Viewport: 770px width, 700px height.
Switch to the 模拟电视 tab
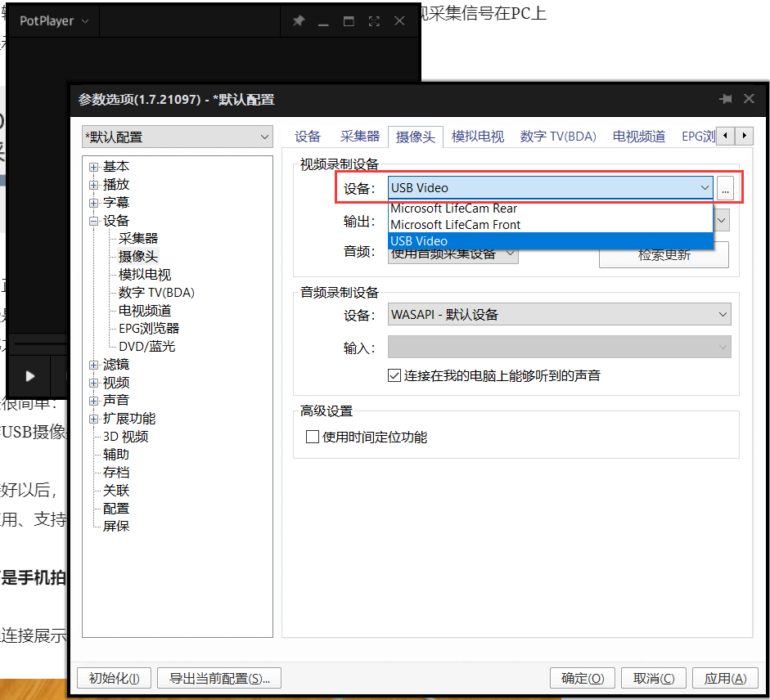[x=477, y=137]
